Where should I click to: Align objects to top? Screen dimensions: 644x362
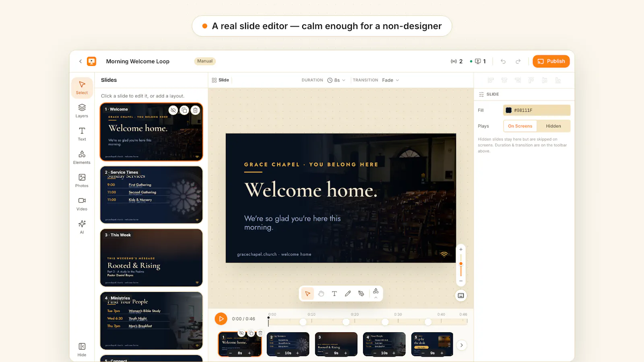click(x=531, y=80)
